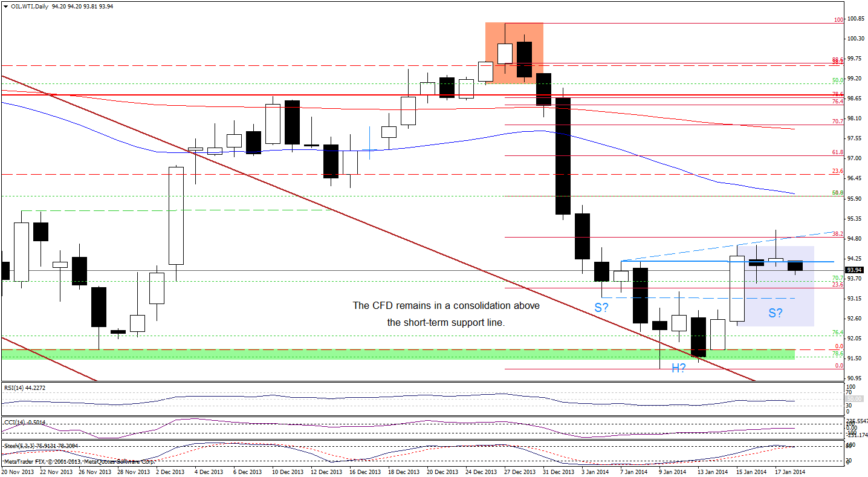The height and width of the screenshot is (477, 868).
Task: Select the orange highlighted rectangle at the December top
Action: tap(514, 53)
